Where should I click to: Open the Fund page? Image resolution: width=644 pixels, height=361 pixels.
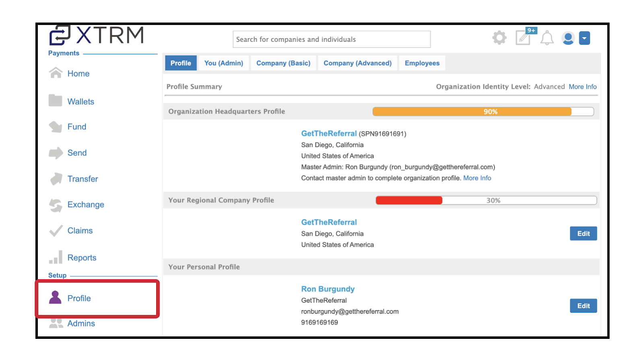(x=77, y=127)
